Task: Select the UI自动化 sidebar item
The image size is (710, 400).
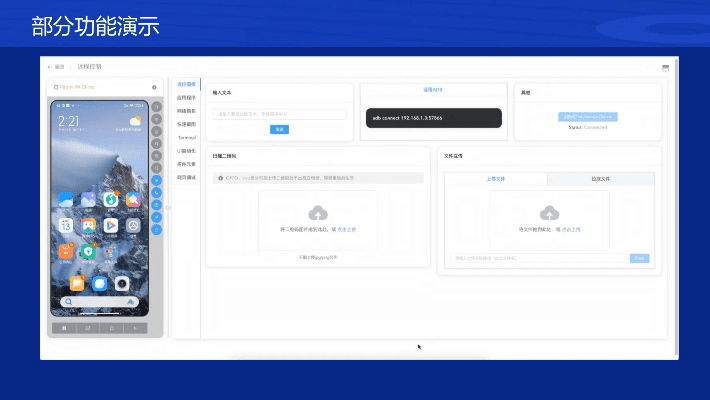Action: pos(187,150)
